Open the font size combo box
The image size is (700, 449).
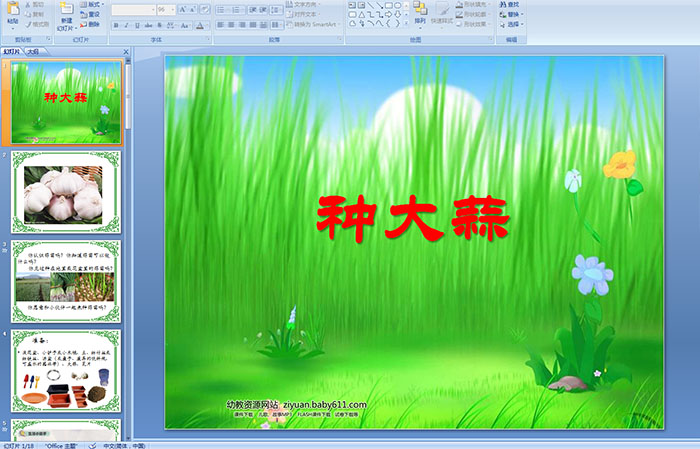pos(166,10)
